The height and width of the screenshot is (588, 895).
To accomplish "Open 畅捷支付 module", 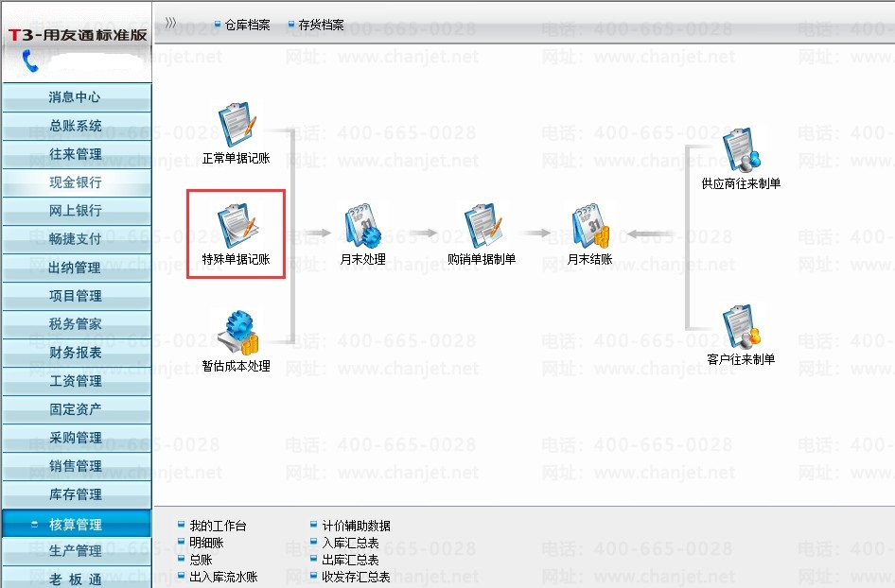I will 77,239.
